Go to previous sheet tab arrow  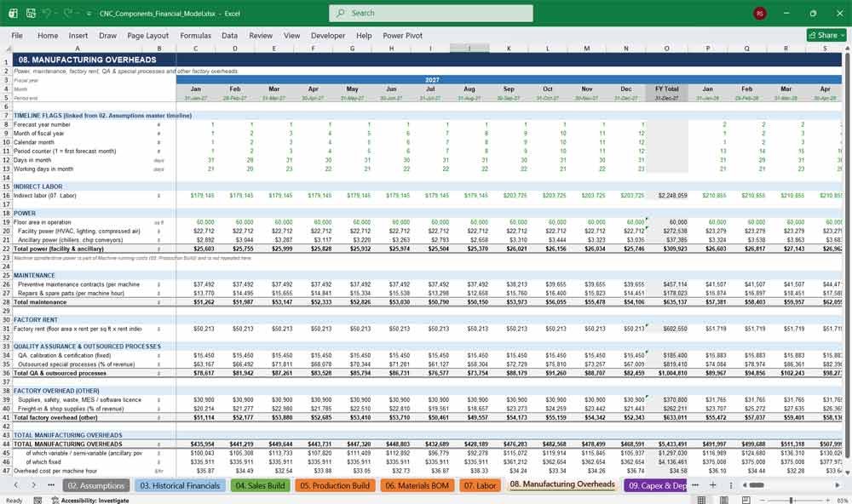tap(15, 485)
